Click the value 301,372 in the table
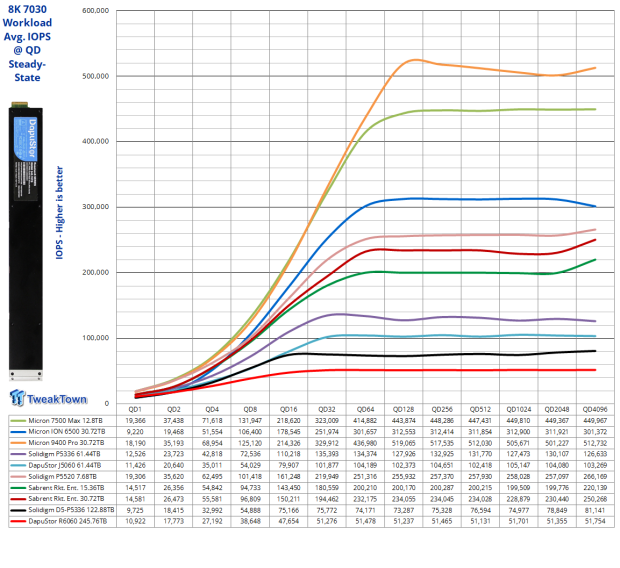The height and width of the screenshot is (568, 620). click(x=595, y=432)
